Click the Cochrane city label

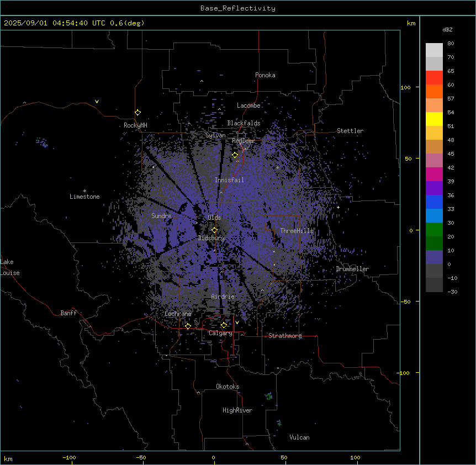click(178, 314)
